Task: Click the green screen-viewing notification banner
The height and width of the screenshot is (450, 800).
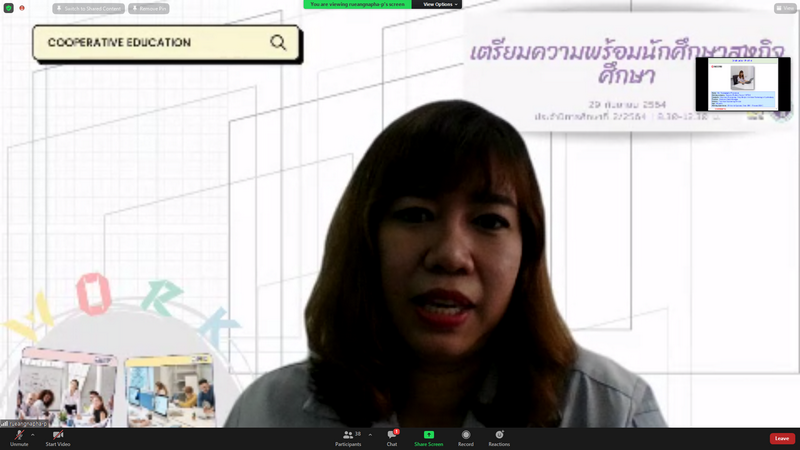Action: tap(357, 4)
